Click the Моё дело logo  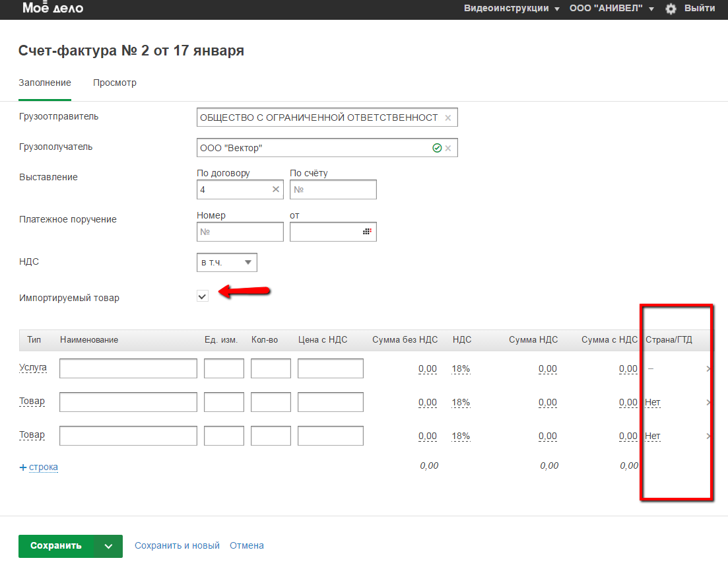click(52, 9)
